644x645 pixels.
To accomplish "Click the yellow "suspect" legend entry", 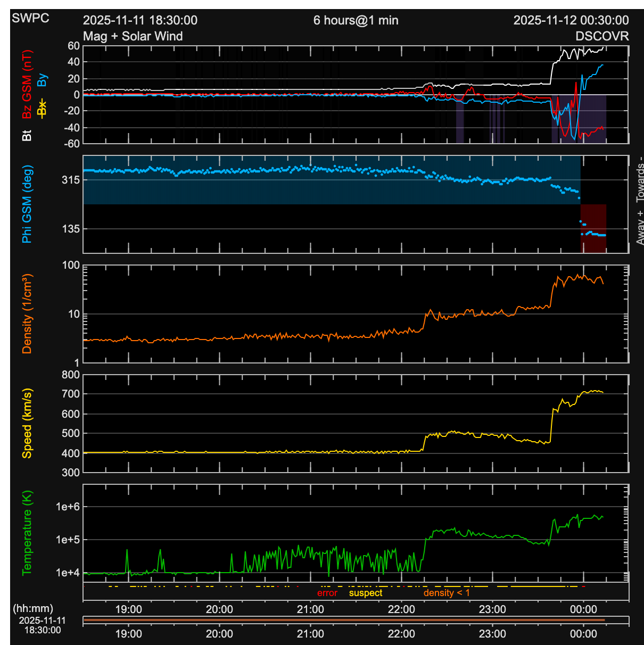I will coord(366,593).
